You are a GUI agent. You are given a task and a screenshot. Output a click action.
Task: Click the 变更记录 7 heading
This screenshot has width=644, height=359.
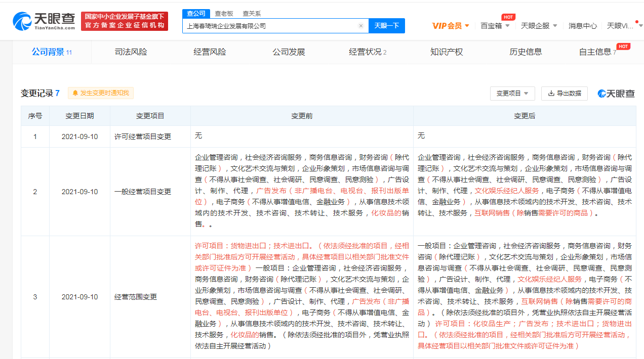[x=40, y=93]
